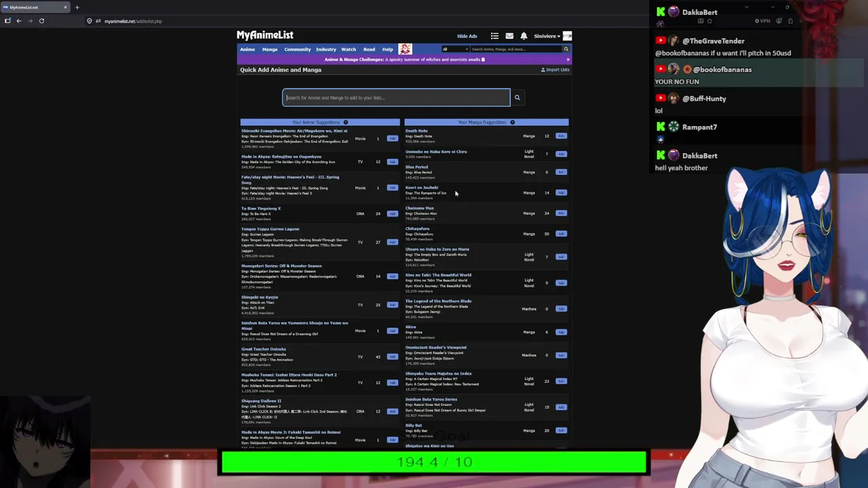Click the profile avatar thumbnail in header
868x488 pixels.
[x=567, y=36]
